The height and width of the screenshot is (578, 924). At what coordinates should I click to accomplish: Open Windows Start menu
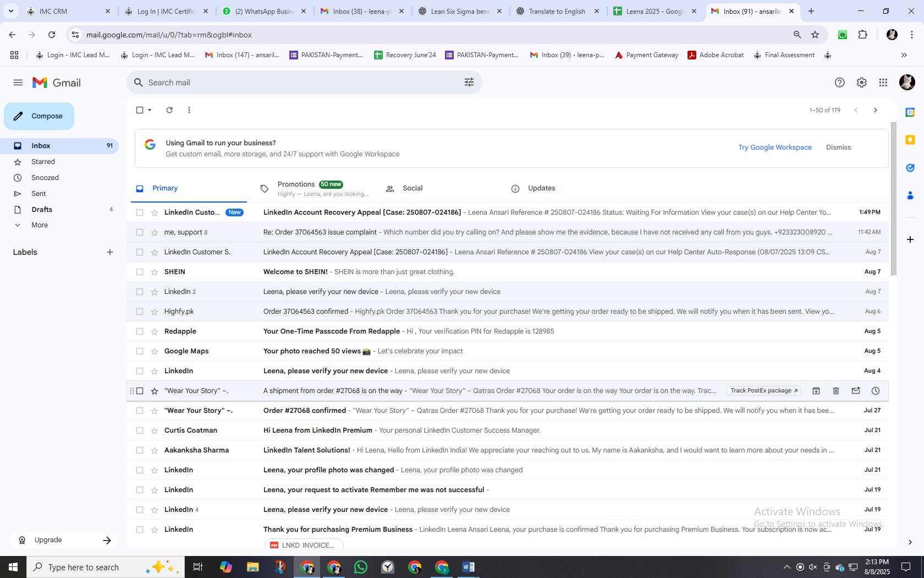13,567
